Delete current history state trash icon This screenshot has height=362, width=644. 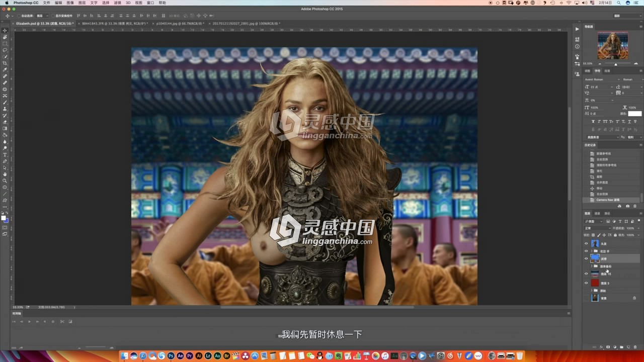[x=635, y=206]
